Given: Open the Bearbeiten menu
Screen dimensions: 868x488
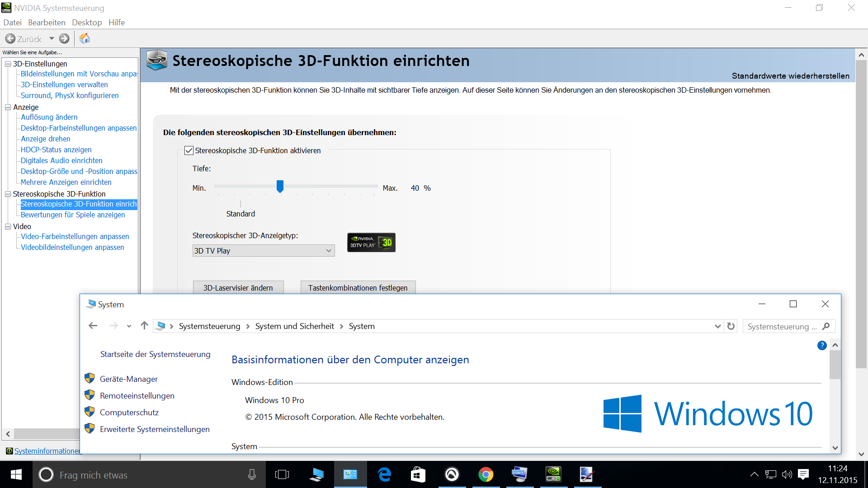Looking at the screenshot, I should coord(47,23).
